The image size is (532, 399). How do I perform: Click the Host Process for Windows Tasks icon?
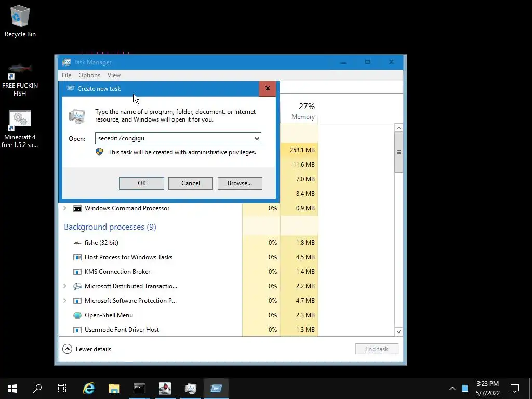pos(77,257)
